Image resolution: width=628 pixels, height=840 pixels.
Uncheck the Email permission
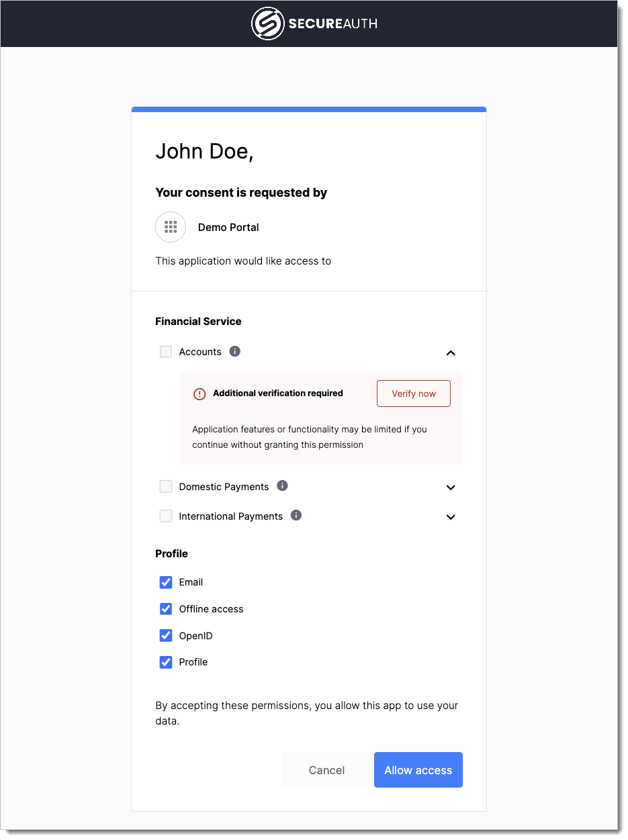tap(165, 582)
